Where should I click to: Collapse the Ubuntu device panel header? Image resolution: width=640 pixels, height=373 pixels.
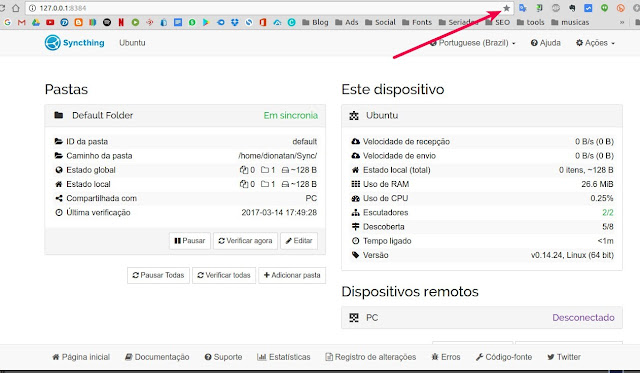pyautogui.click(x=482, y=115)
